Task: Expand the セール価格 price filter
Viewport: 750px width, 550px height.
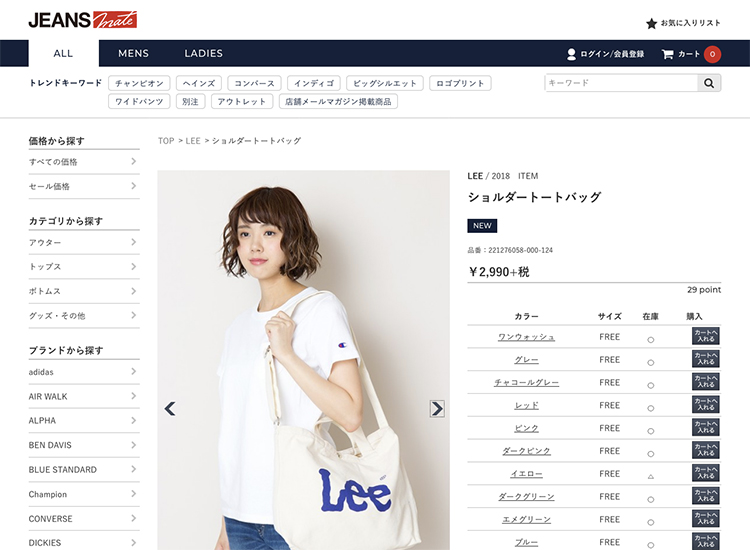Action: 84,186
